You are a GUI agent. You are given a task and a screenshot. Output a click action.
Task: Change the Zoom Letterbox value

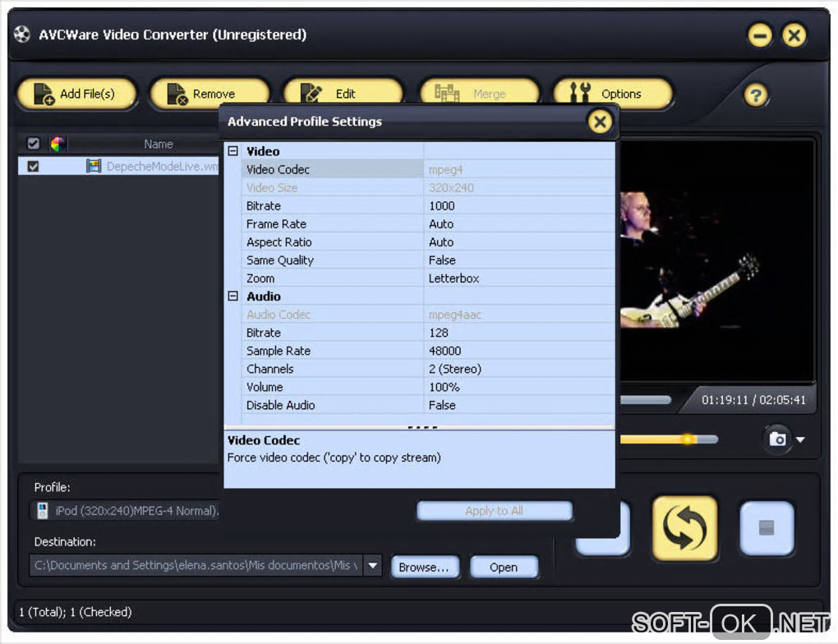(519, 278)
